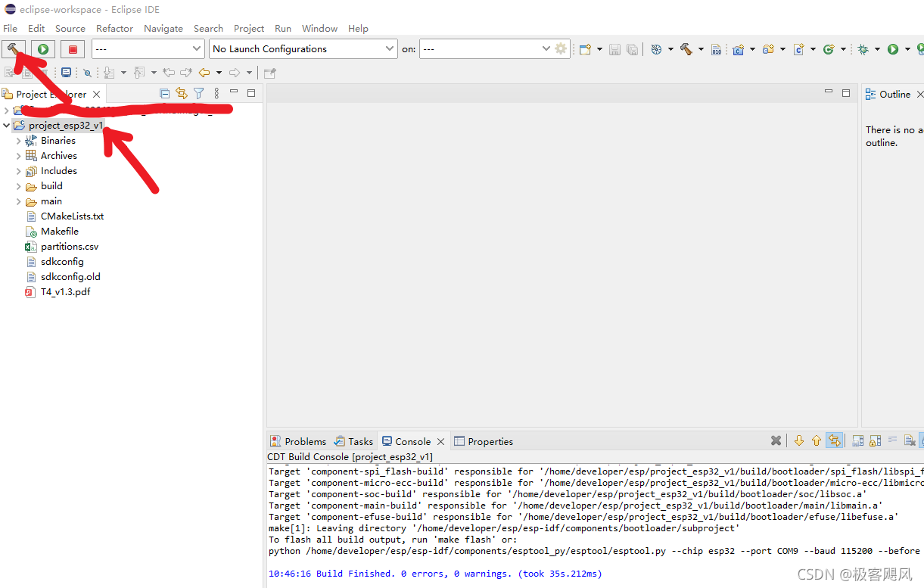
Task: Click the Build All hammer toolbar icon
Action: (686, 49)
